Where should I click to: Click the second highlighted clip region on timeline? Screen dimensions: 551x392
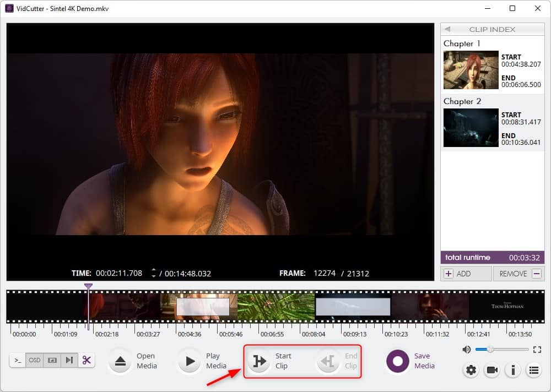click(353, 307)
